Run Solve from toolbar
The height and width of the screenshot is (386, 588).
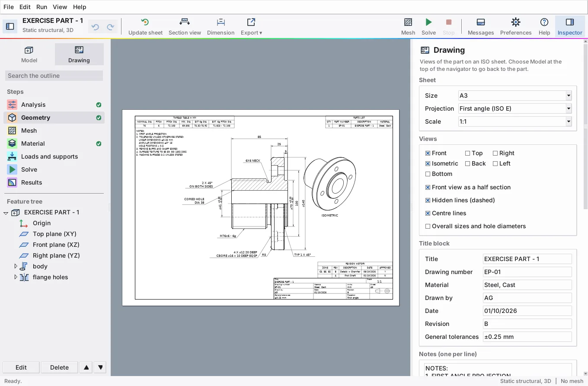428,26
